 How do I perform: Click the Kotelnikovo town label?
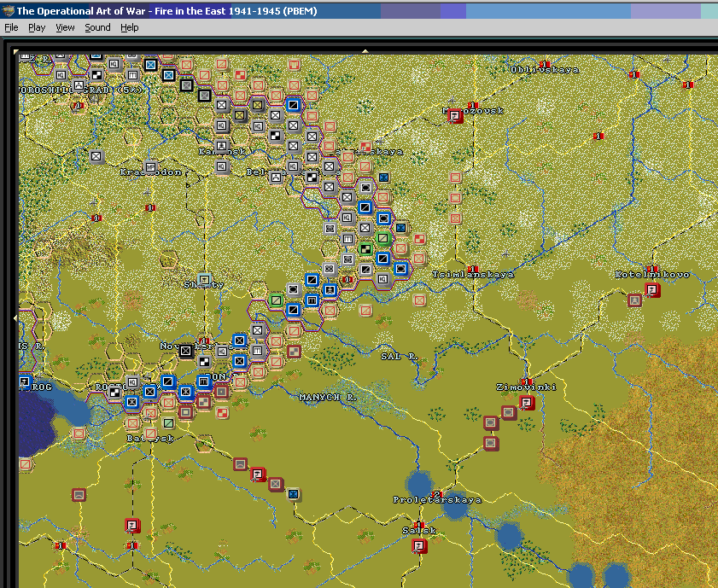(652, 275)
